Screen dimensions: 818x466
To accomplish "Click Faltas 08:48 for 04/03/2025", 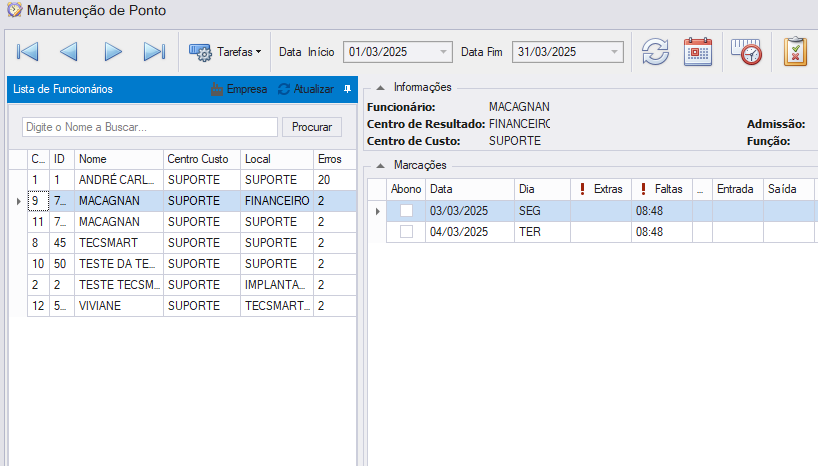I will (x=662, y=232).
